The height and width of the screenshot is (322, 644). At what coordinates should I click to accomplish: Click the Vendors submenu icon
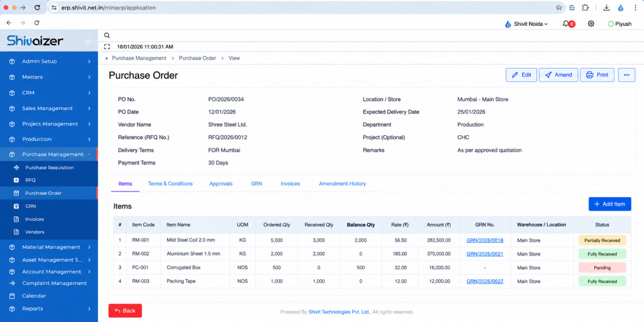click(16, 232)
